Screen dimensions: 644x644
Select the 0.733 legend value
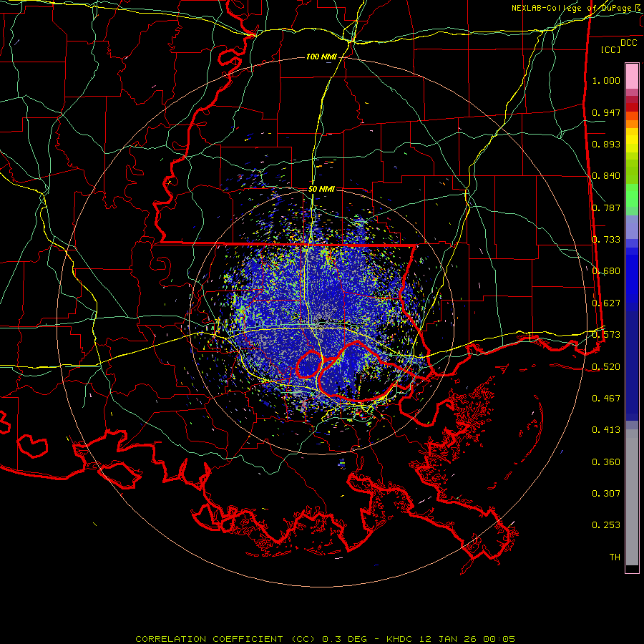click(606, 240)
